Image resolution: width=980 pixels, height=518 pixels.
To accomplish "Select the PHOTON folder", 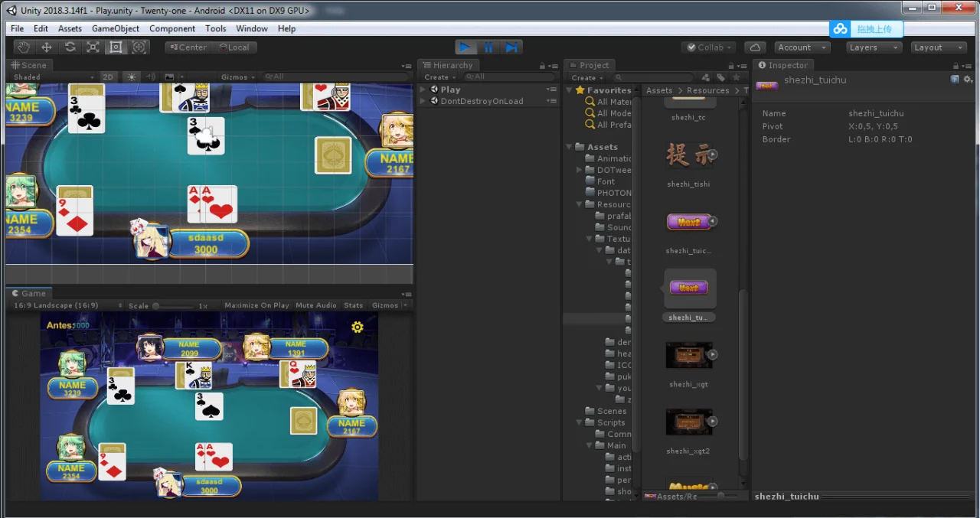I will [x=608, y=193].
